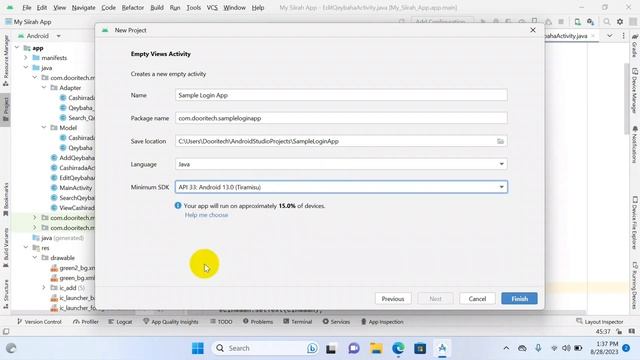Open the Minimum SDK dropdown
640x360 pixels.
341,187
